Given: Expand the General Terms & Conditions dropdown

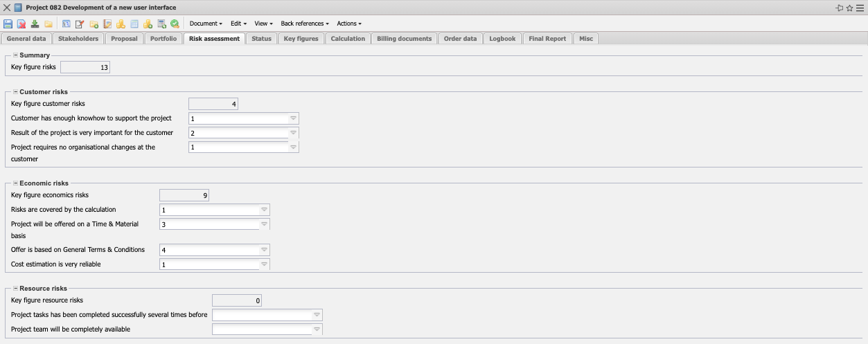Looking at the screenshot, I should 264,250.
